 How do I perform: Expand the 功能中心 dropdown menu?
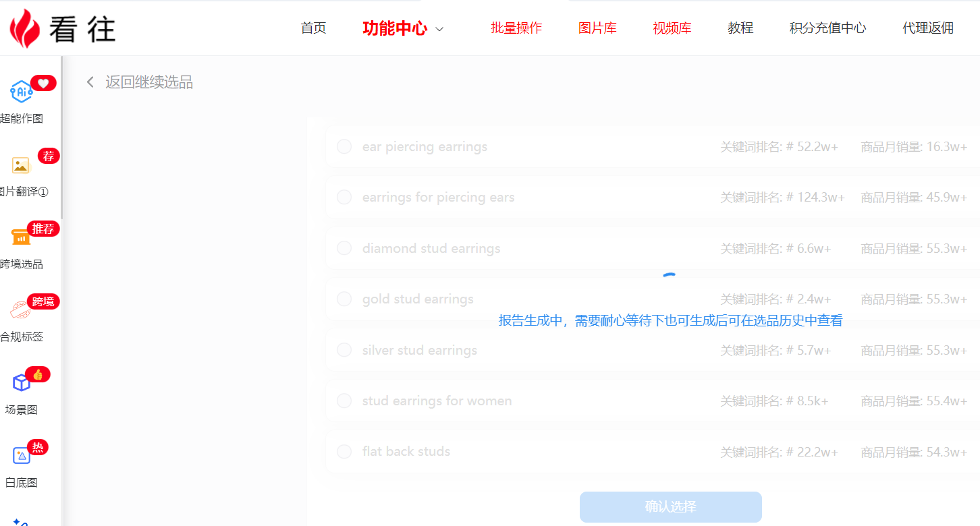395,28
